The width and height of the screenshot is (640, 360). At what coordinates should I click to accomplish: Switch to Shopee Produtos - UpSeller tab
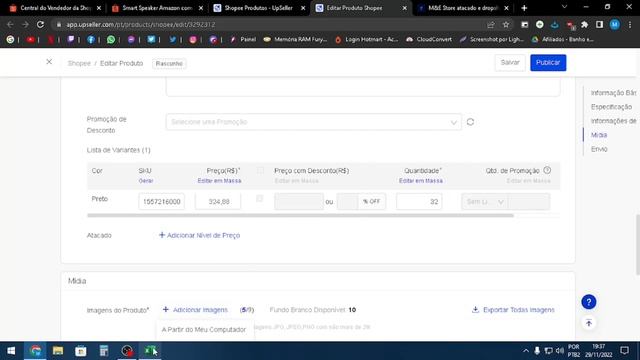[258, 8]
